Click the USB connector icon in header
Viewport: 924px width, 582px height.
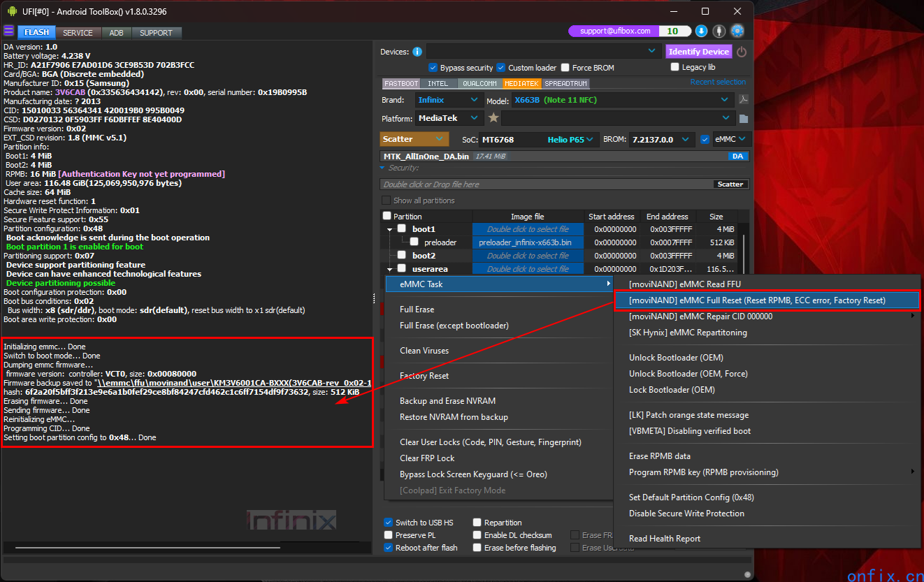point(719,31)
